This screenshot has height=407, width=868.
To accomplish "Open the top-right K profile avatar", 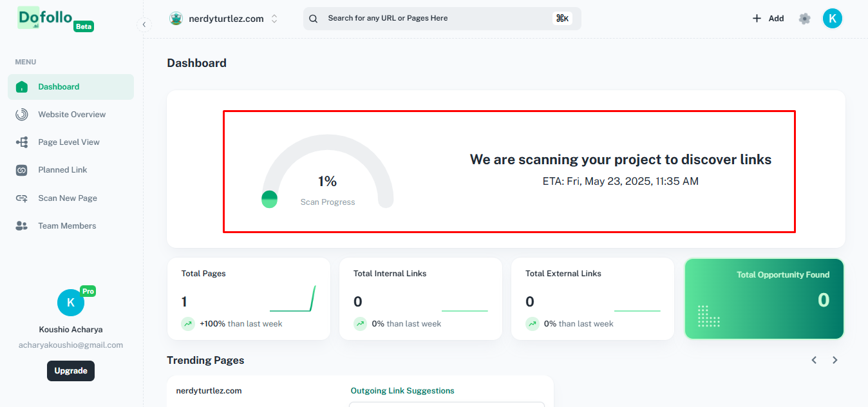I will point(833,19).
